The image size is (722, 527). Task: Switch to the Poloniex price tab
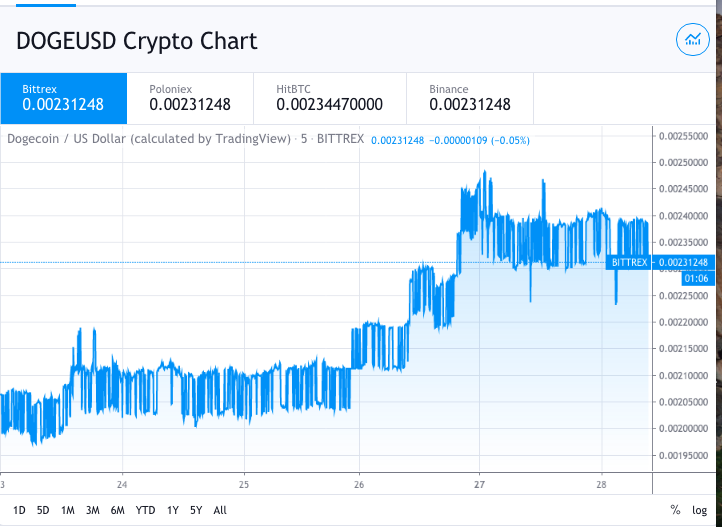[x=190, y=98]
